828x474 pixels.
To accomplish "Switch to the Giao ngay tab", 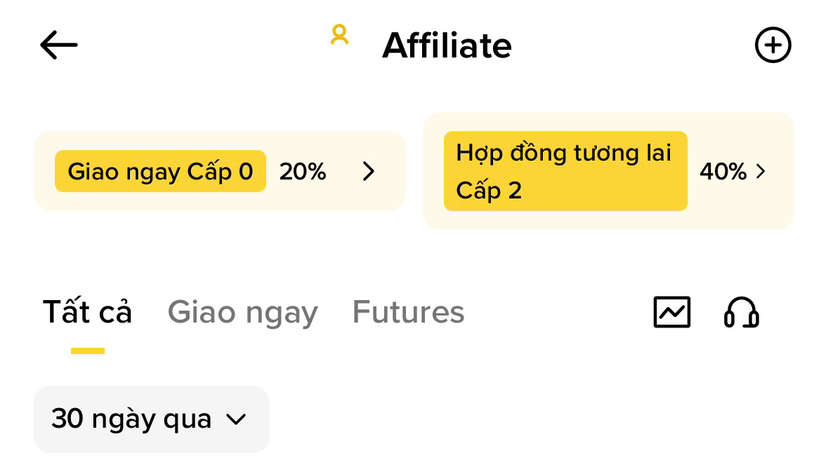I will coord(242,313).
